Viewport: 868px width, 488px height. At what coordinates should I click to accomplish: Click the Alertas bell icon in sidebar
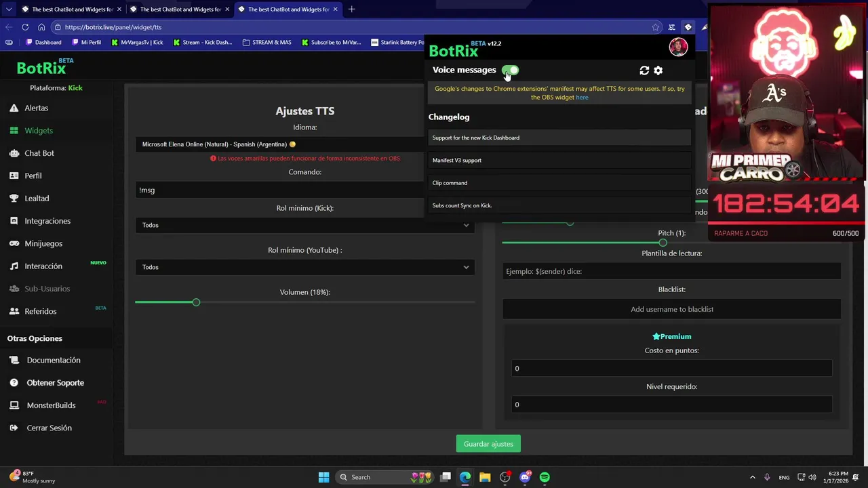click(x=14, y=108)
